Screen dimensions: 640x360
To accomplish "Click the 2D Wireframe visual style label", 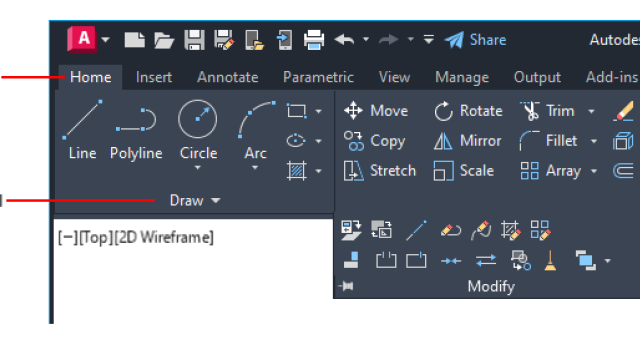I will (x=164, y=238).
